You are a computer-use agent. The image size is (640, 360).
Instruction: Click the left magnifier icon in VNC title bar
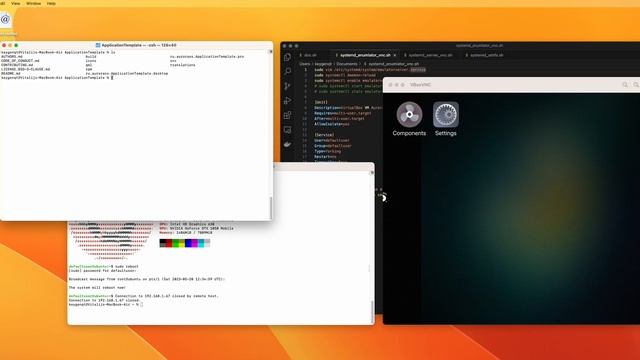[x=625, y=84]
